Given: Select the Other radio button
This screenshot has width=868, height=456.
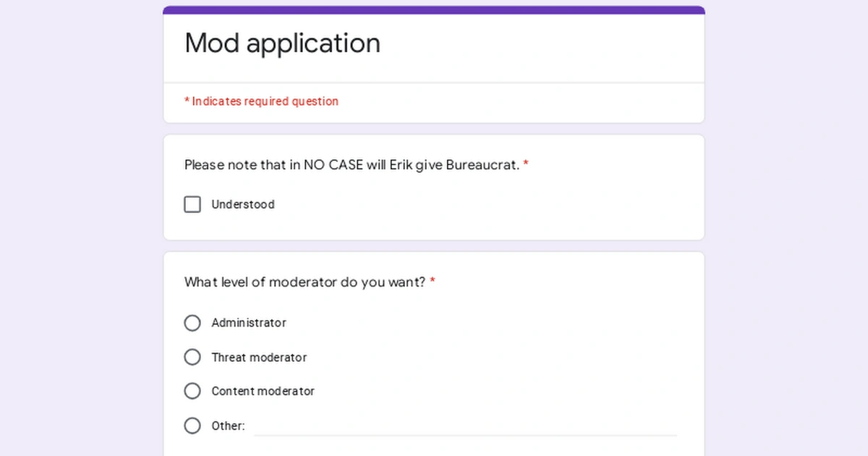Looking at the screenshot, I should [x=192, y=426].
